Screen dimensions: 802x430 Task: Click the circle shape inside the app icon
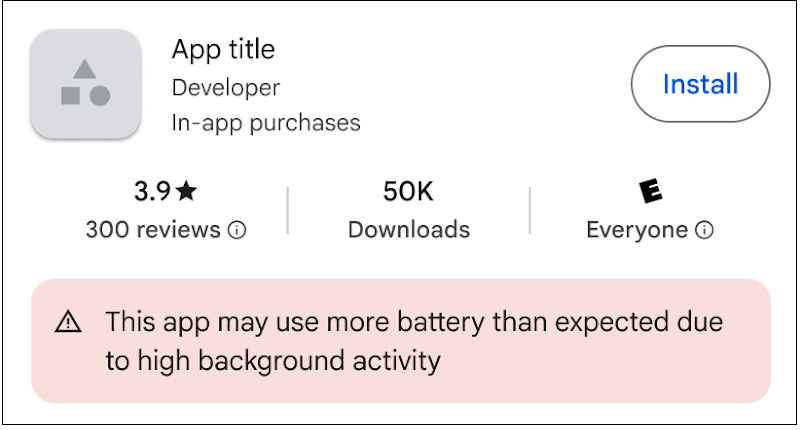pyautogui.click(x=100, y=96)
